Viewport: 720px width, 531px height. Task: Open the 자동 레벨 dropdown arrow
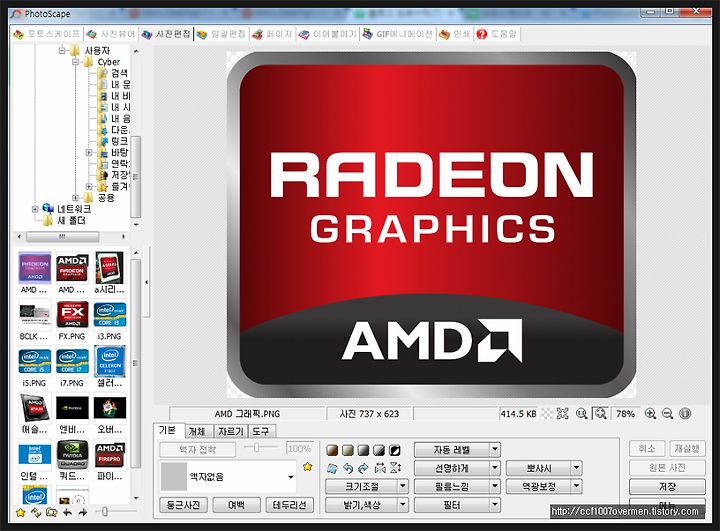(x=495, y=450)
